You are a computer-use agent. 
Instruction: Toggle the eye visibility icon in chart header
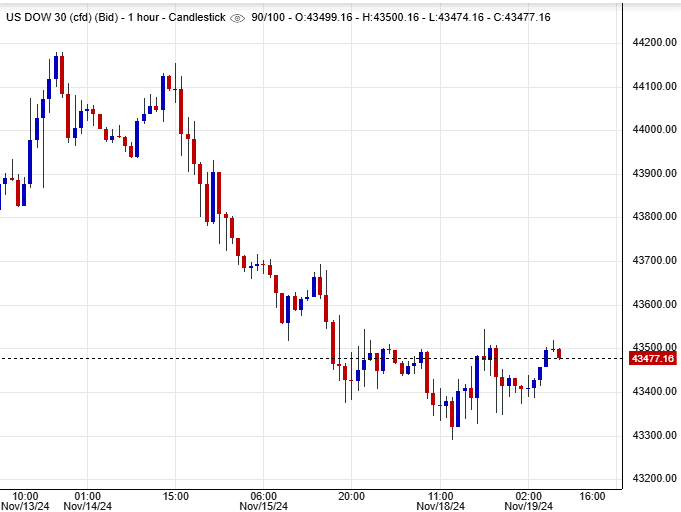(x=237, y=19)
